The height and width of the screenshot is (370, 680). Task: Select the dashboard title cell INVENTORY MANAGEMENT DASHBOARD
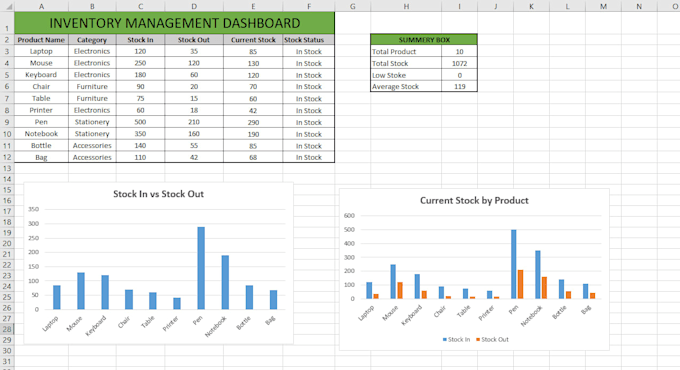[174, 23]
